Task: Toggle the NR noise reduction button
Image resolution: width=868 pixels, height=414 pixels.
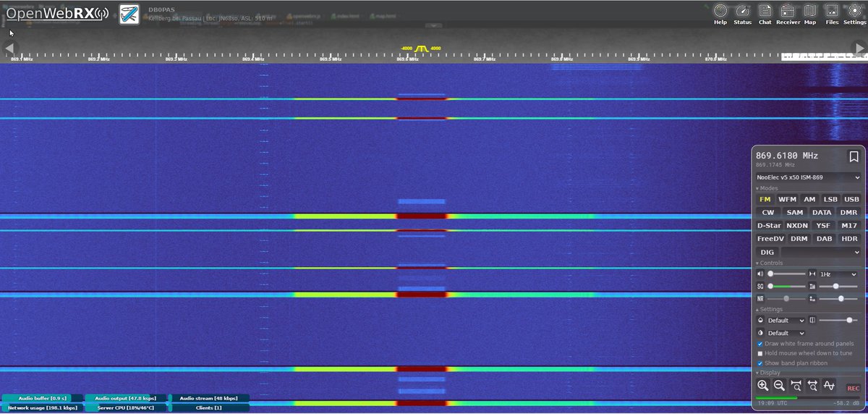Action: click(x=760, y=298)
